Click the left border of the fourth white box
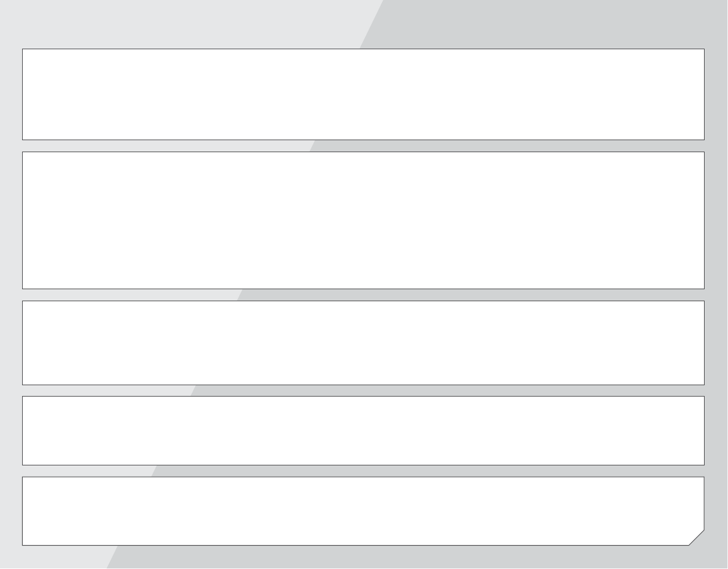The width and height of the screenshot is (728, 569). coord(22,431)
